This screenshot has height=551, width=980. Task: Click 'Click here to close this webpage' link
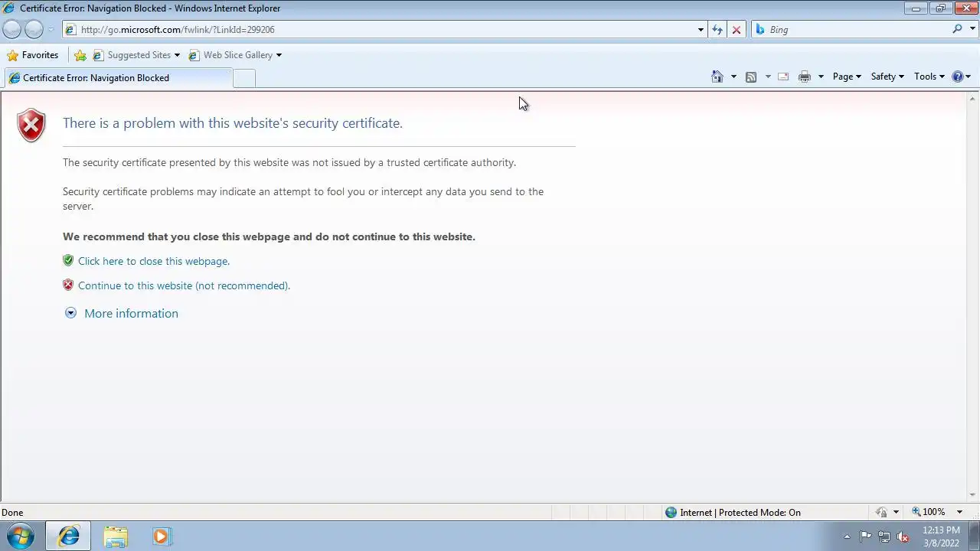pyautogui.click(x=154, y=261)
